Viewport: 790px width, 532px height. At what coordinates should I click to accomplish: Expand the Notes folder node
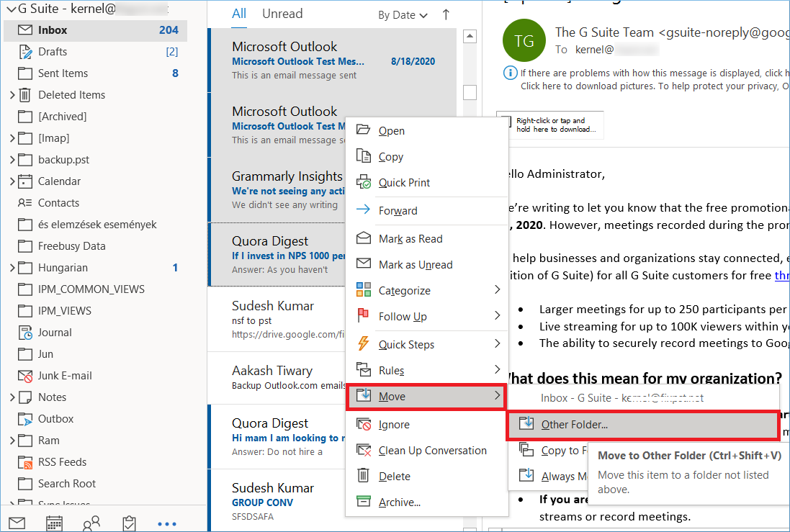click(x=12, y=397)
